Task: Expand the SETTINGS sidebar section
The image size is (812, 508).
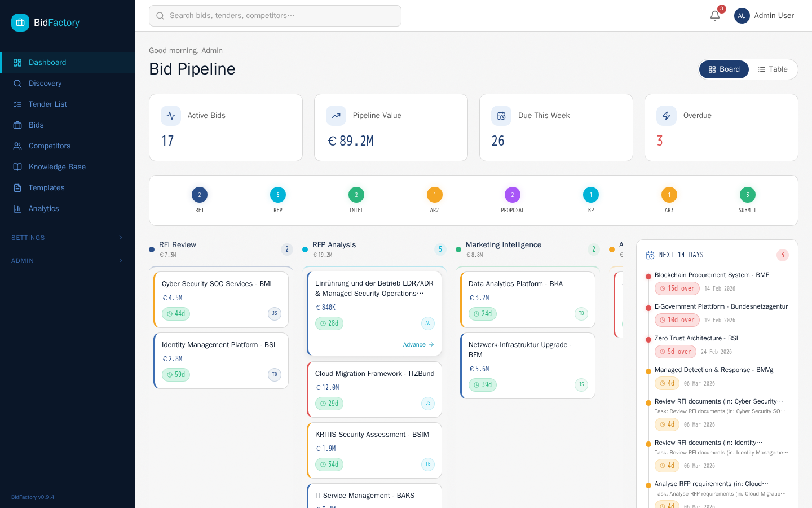Action: tap(68, 238)
